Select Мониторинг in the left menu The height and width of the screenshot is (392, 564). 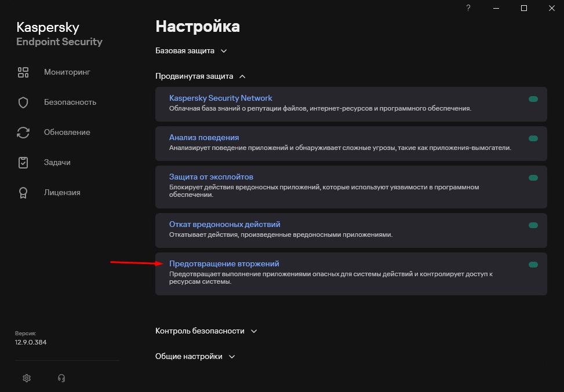coord(67,72)
